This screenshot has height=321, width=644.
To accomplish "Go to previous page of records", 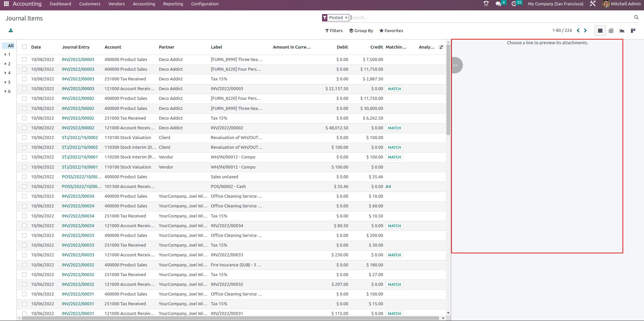I will click(x=578, y=30).
